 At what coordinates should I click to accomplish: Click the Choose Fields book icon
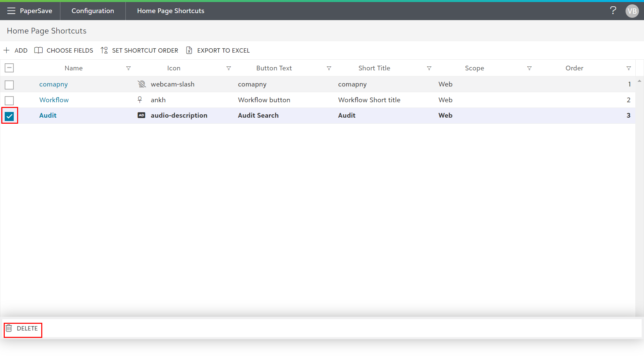click(x=39, y=50)
